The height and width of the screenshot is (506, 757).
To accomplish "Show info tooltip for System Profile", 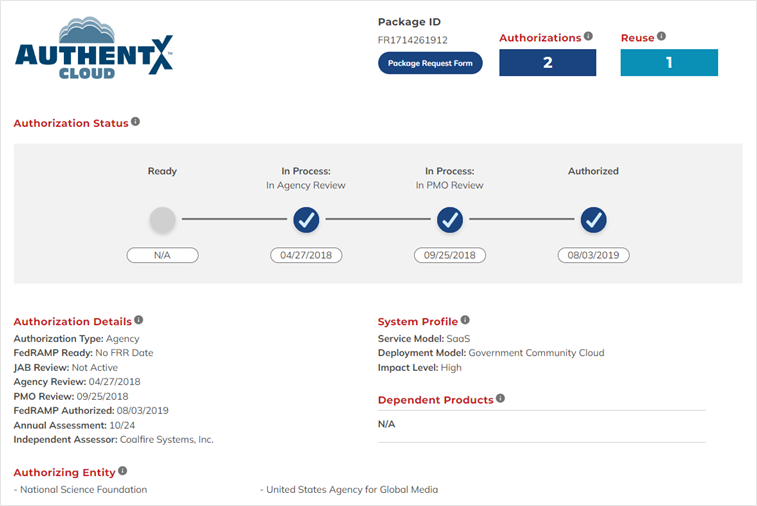I will [x=465, y=321].
